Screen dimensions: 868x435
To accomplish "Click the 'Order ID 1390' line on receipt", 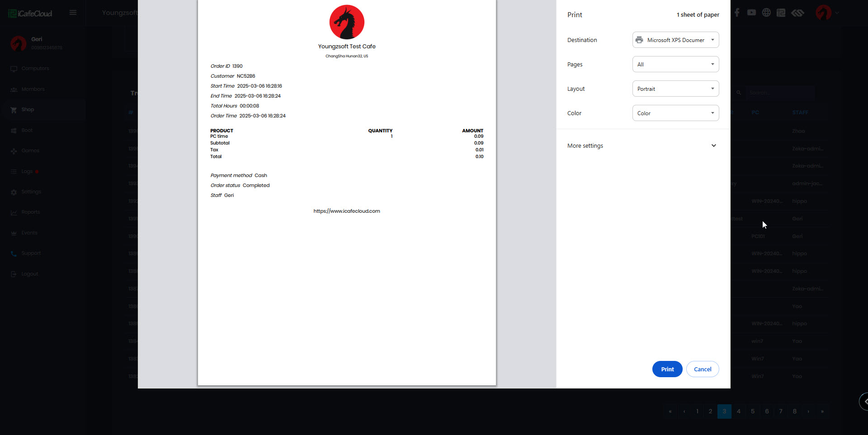I will tap(226, 66).
